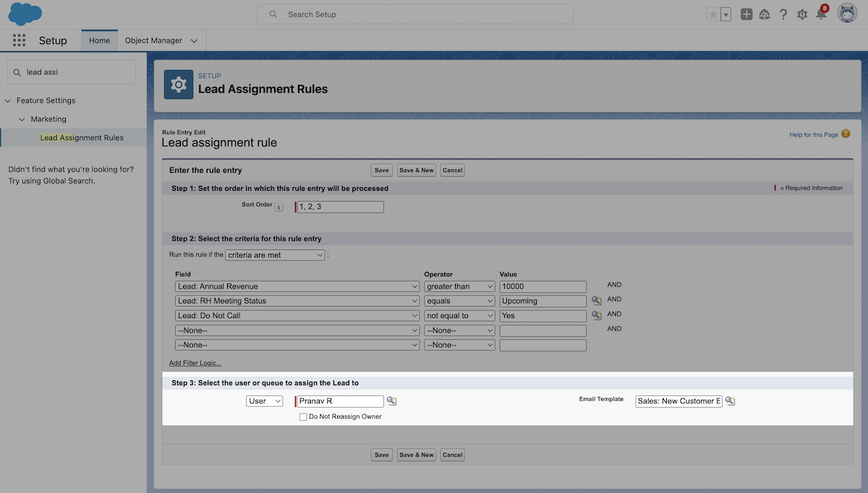868x493 pixels.
Task: Select the Home tab in Setup
Action: click(x=98, y=40)
